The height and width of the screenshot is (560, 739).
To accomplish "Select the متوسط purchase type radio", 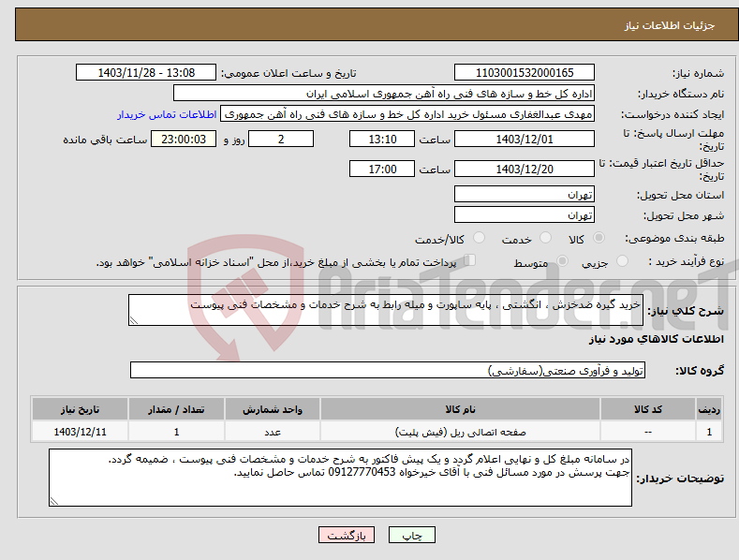I will pyautogui.click(x=562, y=260).
